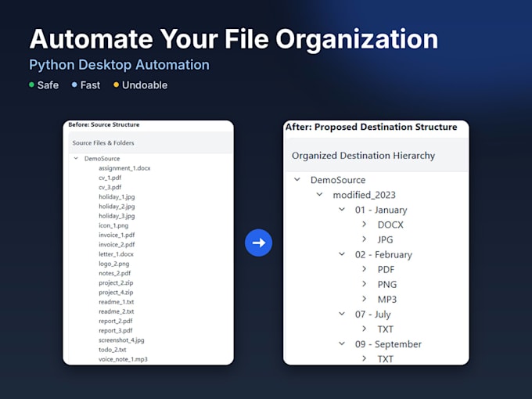Collapse the 02 - February folder
The height and width of the screenshot is (399, 532).
click(342, 254)
